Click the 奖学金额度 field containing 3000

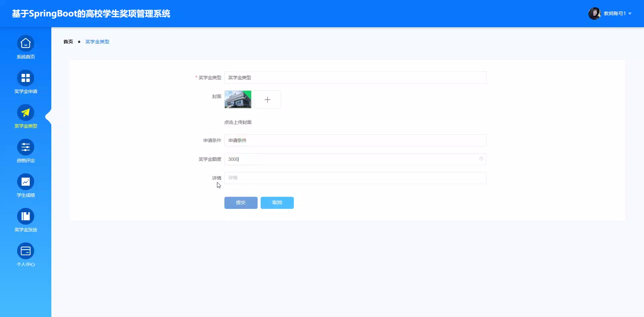[355, 159]
